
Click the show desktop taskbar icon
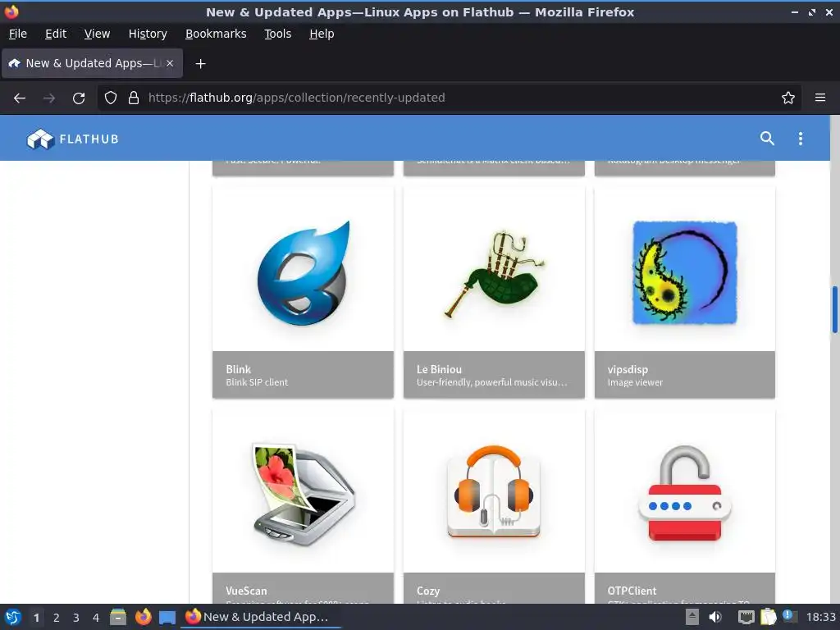coord(167,617)
